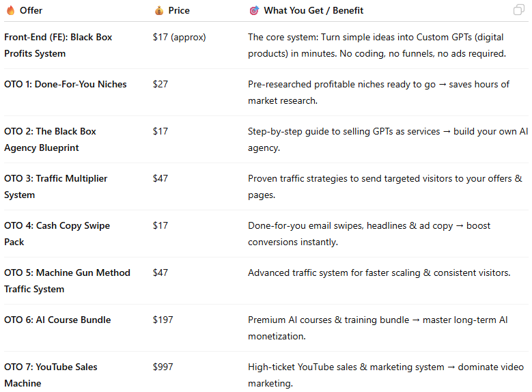
Task: Click the money bag emoji beside Price
Action: (x=158, y=10)
